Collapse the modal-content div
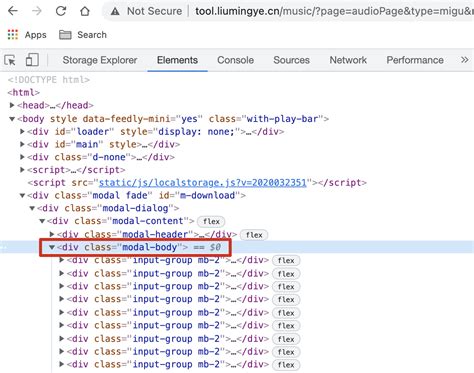This screenshot has width=474, height=373. [42, 221]
